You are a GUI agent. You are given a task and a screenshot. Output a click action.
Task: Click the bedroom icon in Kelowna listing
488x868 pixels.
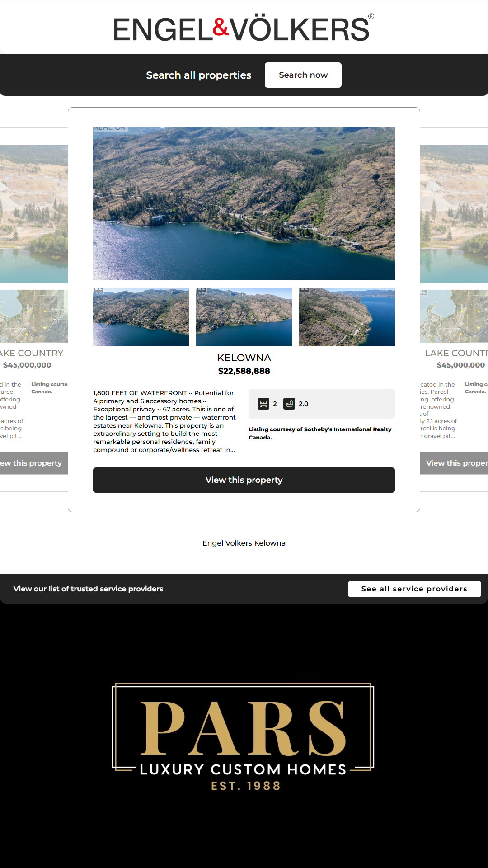263,404
